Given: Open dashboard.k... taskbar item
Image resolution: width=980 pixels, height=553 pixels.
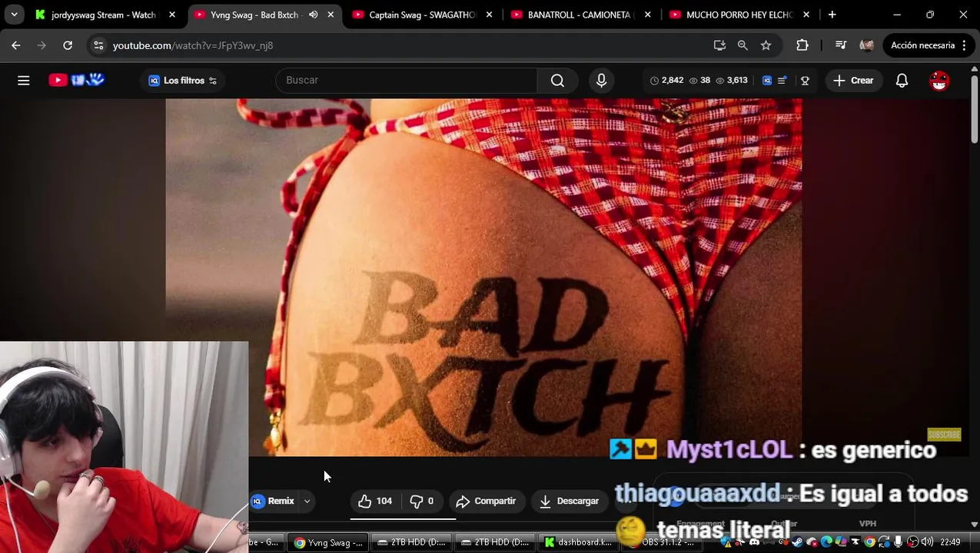Looking at the screenshot, I should 578,542.
